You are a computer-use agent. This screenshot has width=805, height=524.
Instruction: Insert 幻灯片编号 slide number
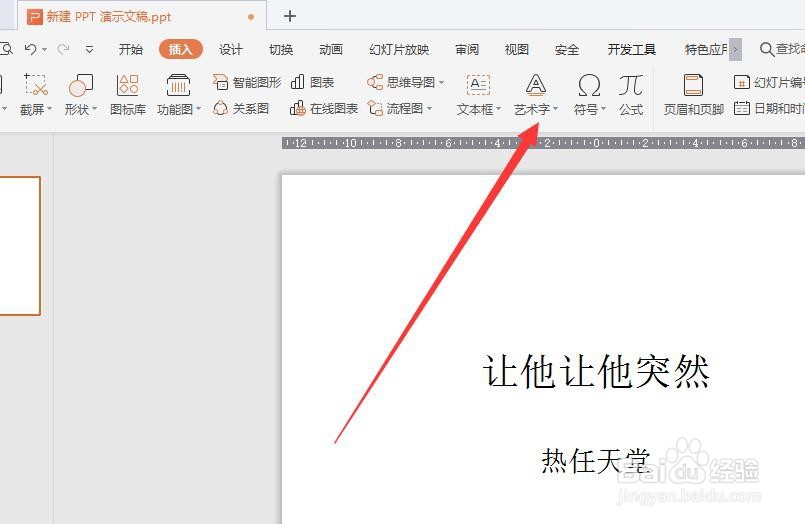click(x=769, y=82)
